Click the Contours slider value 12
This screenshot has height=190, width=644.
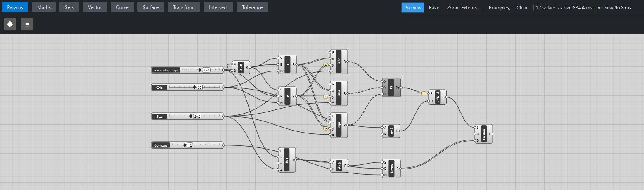click(x=190, y=145)
